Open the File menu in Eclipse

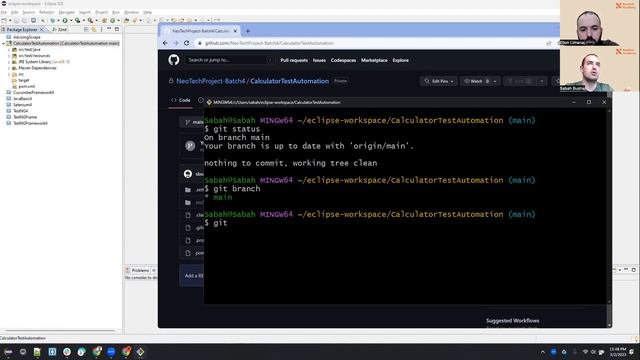[x=4, y=13]
